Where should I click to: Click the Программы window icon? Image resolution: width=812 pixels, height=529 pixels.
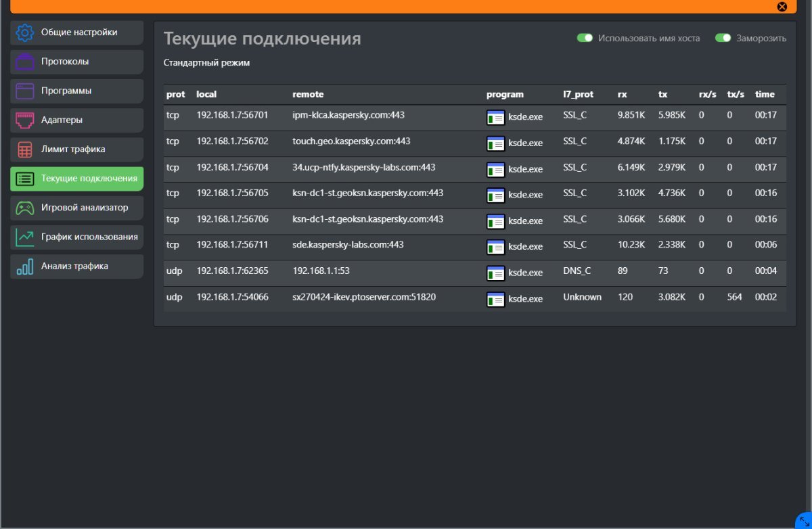[25, 91]
